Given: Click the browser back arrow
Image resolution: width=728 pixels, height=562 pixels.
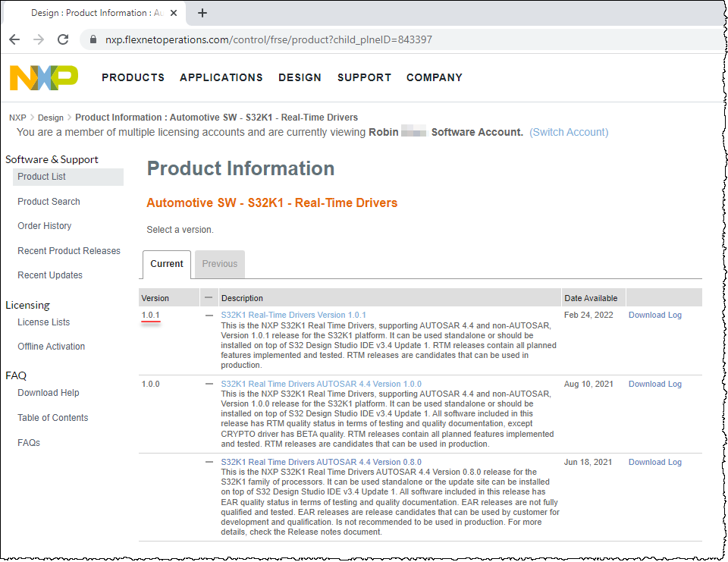Looking at the screenshot, I should click(14, 39).
